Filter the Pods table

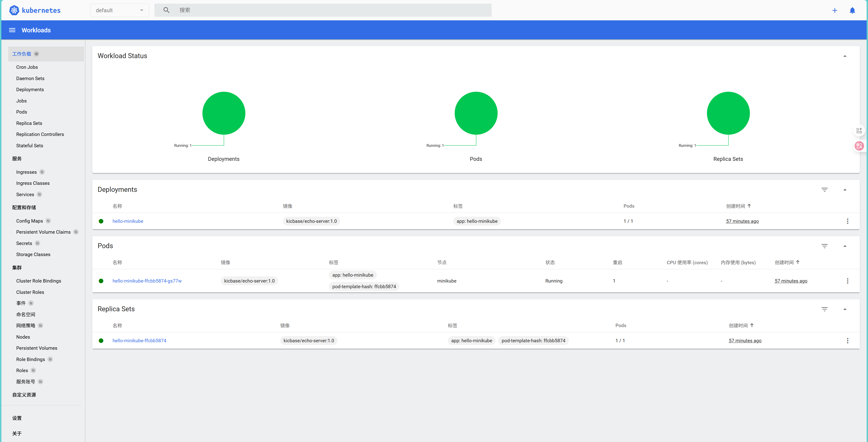click(x=824, y=246)
